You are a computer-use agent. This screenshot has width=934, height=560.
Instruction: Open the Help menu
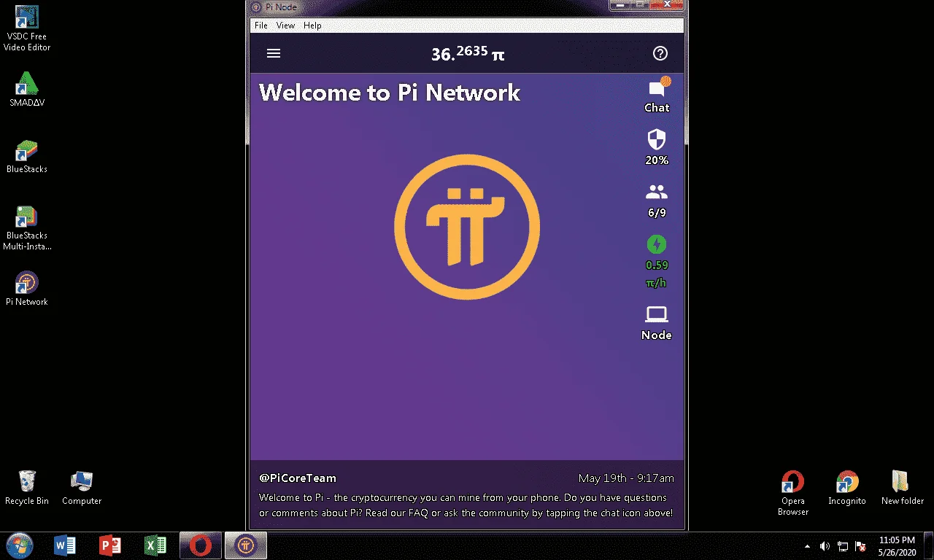312,26
